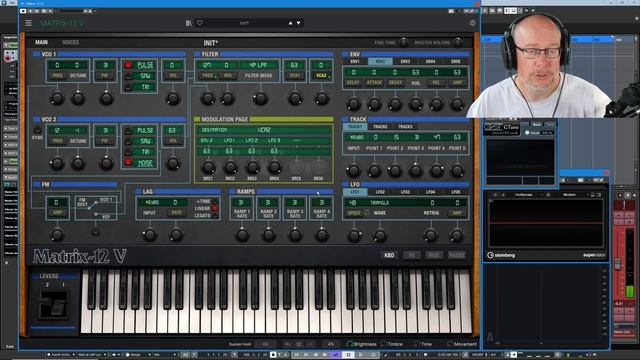Screen dimensions: 640x360
Task: Click the SRC1 modulation amount knob
Action: [x=208, y=167]
